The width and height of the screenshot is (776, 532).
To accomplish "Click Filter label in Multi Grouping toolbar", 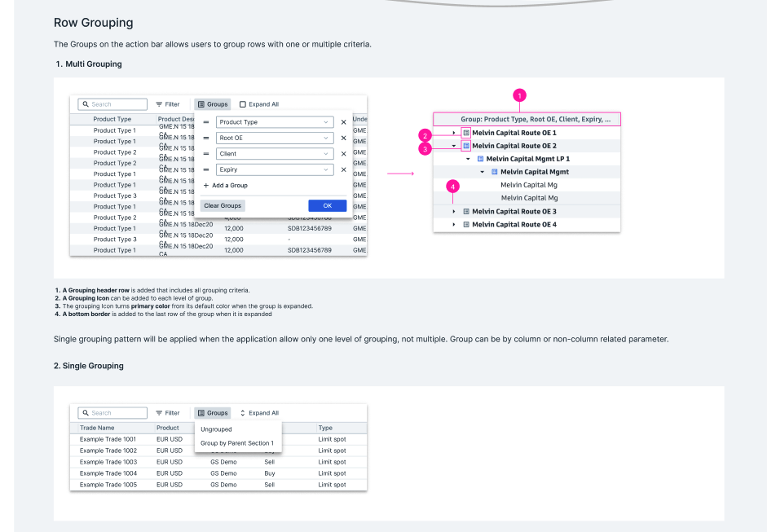I will pyautogui.click(x=172, y=104).
